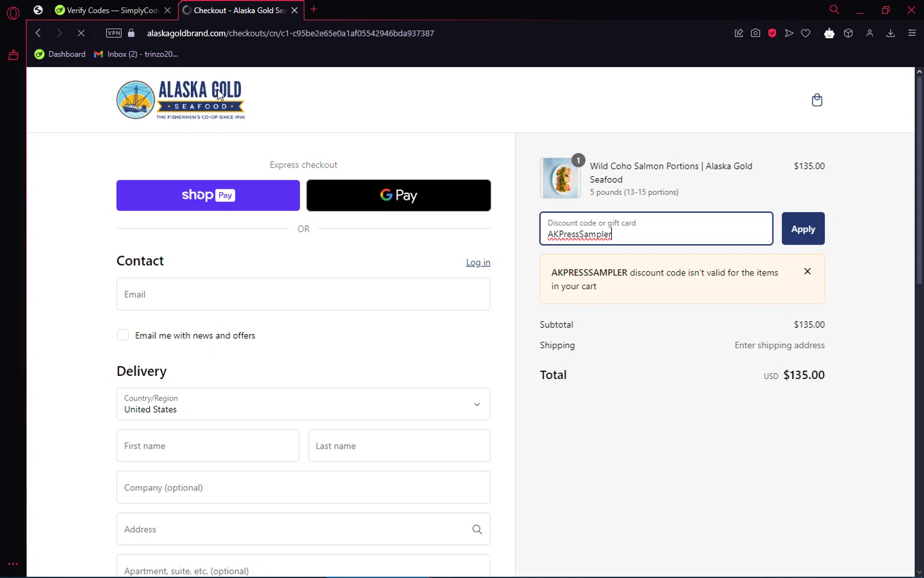Open a new tab with plus icon
This screenshot has width=924, height=578.
pos(314,9)
